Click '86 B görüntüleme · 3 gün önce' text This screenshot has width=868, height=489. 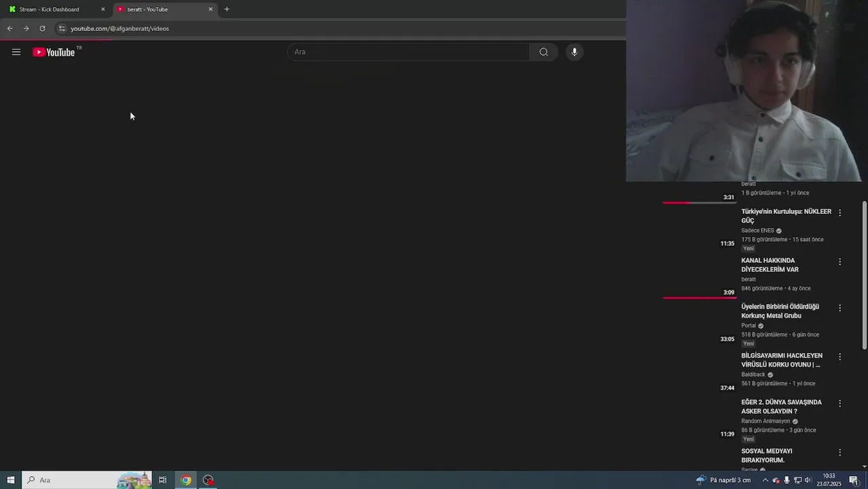[778, 430]
